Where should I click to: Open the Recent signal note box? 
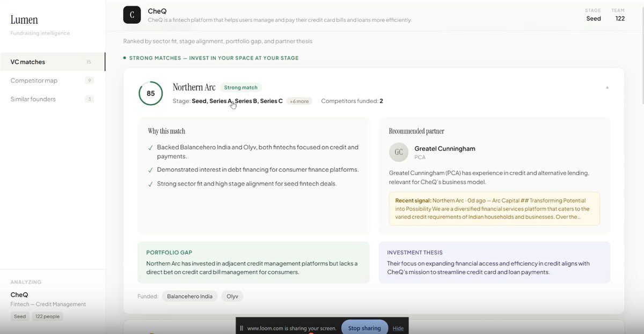click(x=494, y=208)
